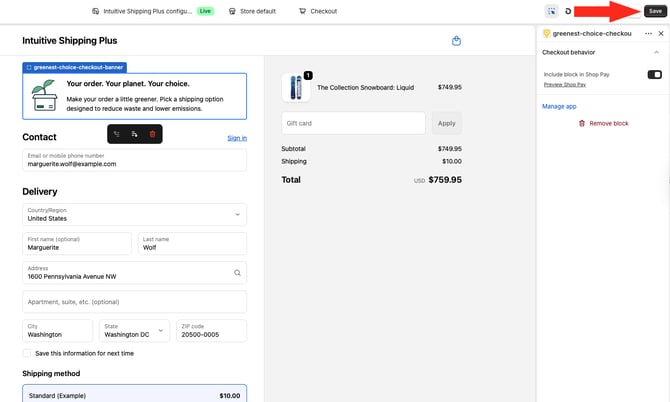Click the address search magnifier icon
This screenshot has width=670, height=402.
click(237, 273)
